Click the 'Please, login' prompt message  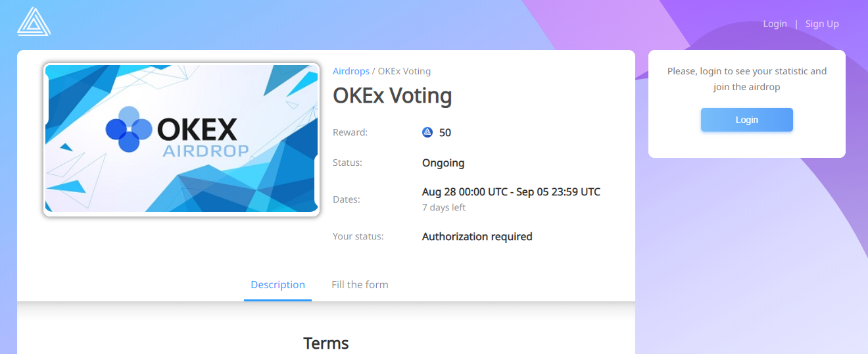click(747, 79)
